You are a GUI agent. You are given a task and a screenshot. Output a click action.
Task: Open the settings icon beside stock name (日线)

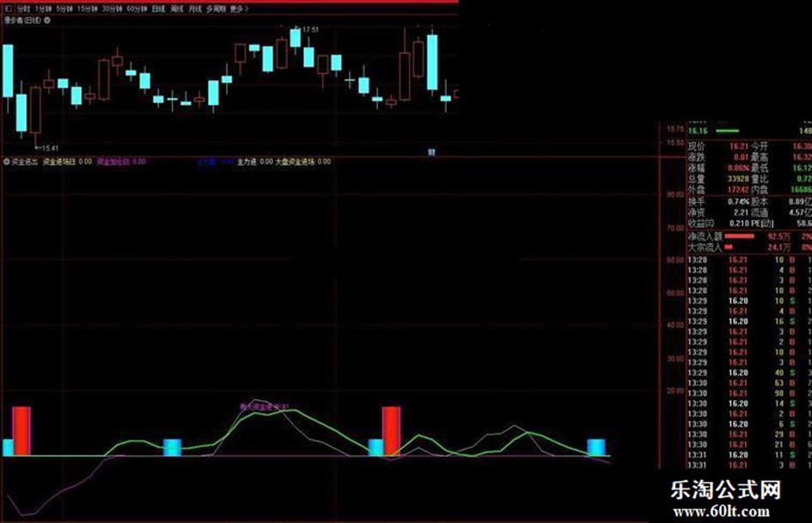coord(47,21)
